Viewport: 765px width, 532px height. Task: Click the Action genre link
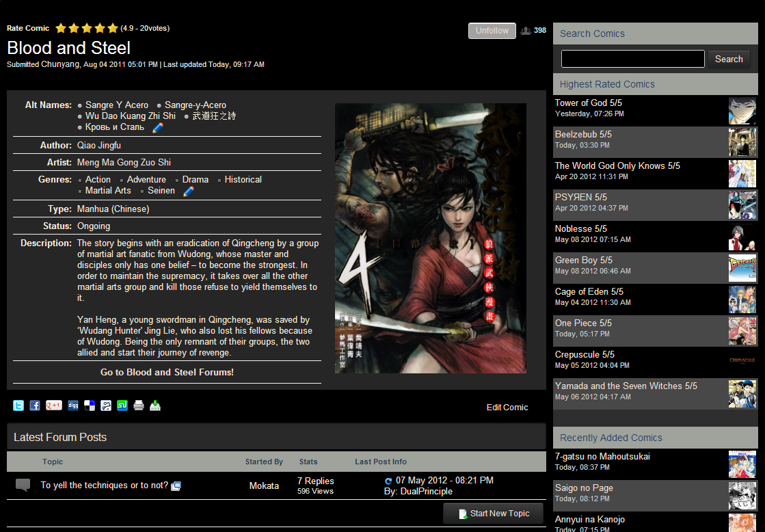98,180
